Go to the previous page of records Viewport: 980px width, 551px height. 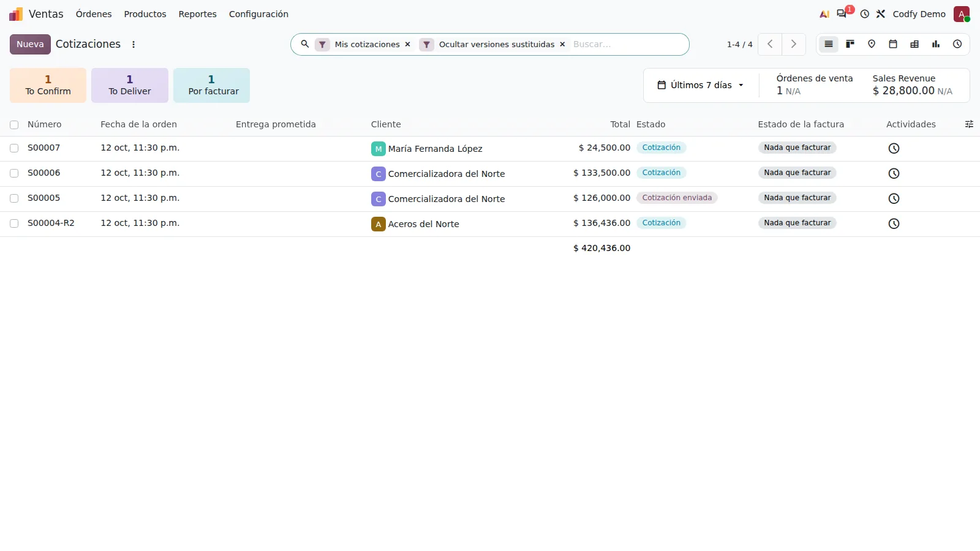[770, 44]
